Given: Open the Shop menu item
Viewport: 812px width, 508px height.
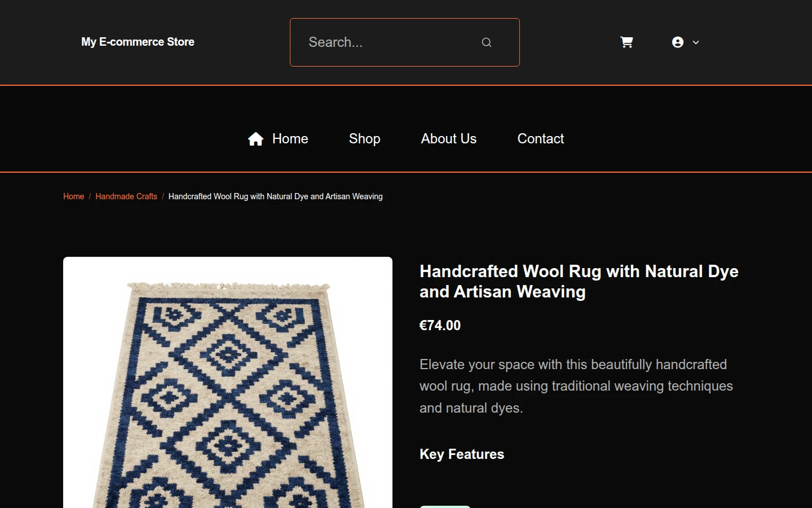Looking at the screenshot, I should (x=364, y=139).
